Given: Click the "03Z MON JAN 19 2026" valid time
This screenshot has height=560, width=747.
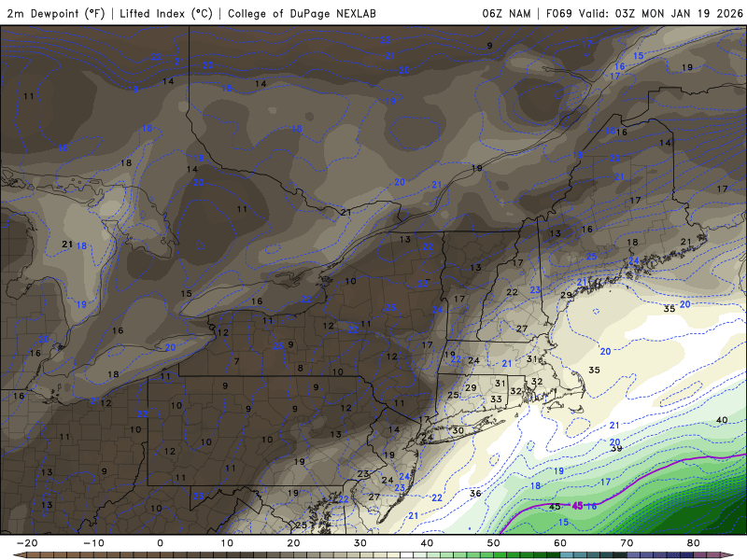Looking at the screenshot, I should click(679, 13).
